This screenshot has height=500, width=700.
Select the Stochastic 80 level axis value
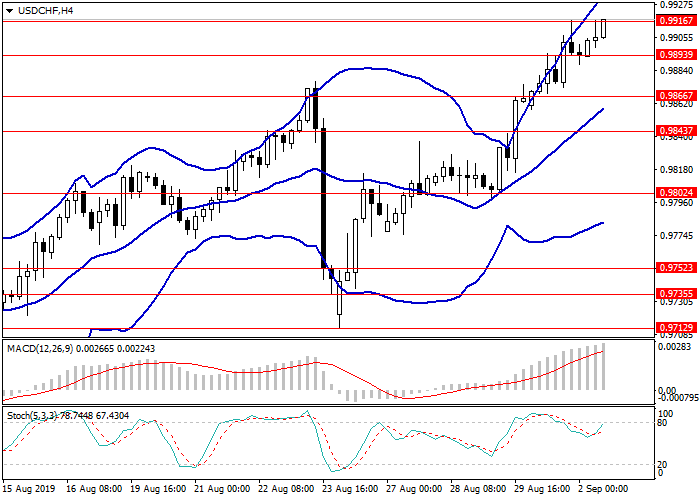(x=662, y=422)
